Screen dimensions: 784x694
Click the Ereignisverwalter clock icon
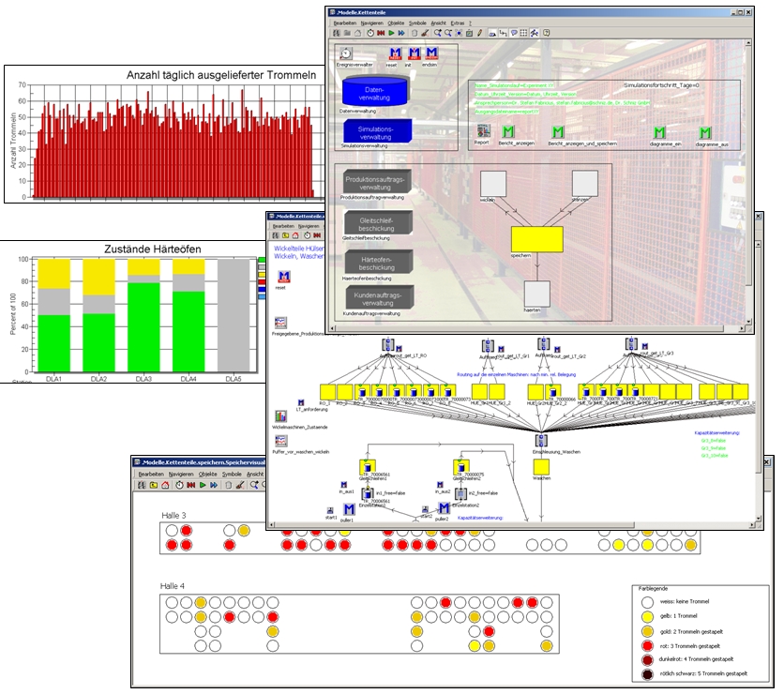pos(346,54)
